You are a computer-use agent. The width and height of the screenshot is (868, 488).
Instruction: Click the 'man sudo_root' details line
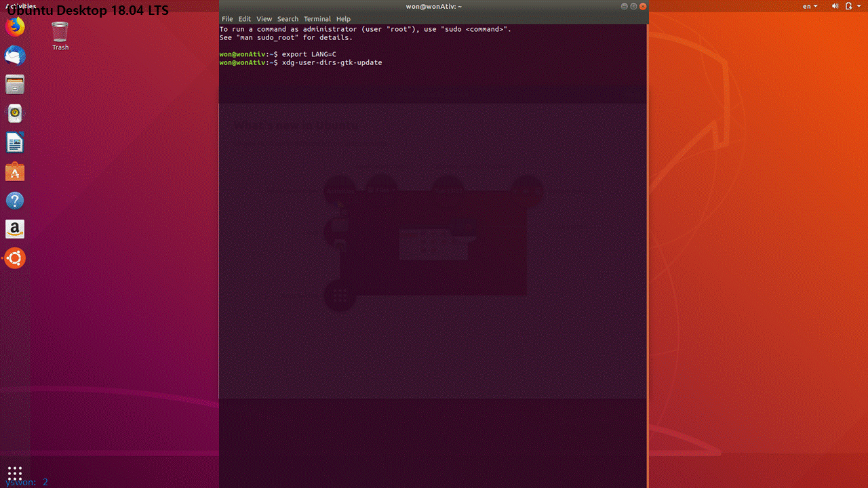click(x=286, y=38)
